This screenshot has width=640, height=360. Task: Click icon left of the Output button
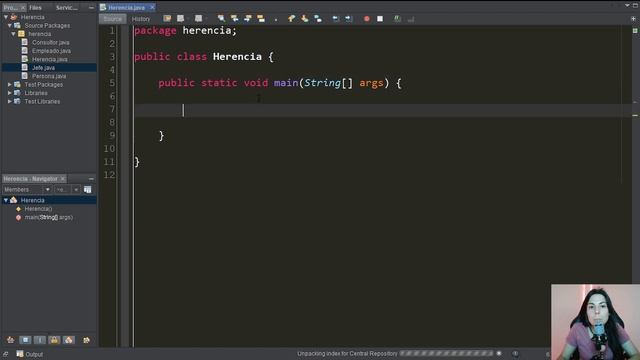click(5, 354)
